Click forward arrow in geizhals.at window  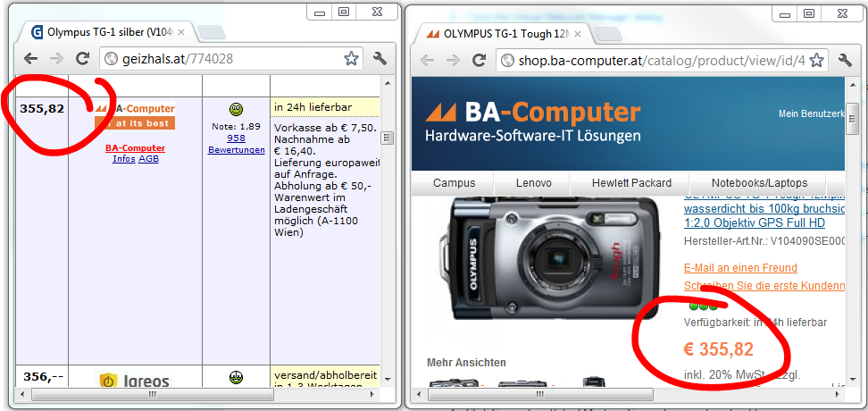pos(56,59)
